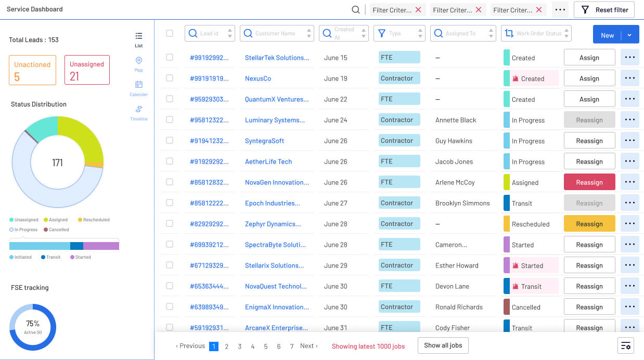644x360 pixels.
Task: Open more options for NexusCo row
Action: pos(629,78)
